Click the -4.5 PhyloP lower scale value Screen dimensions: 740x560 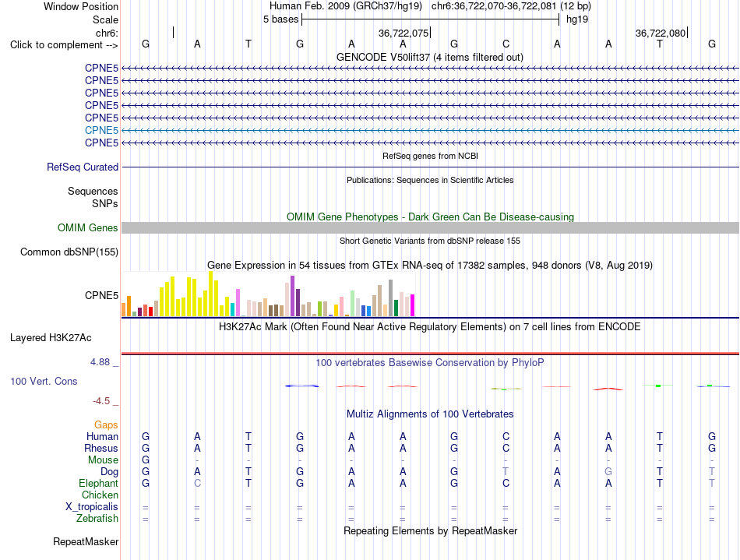coord(101,401)
